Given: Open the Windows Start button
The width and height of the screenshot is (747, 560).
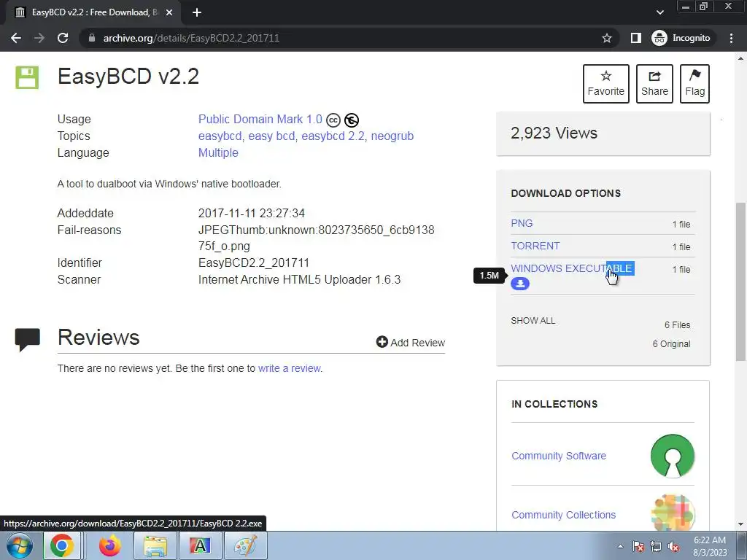Looking at the screenshot, I should tap(20, 545).
